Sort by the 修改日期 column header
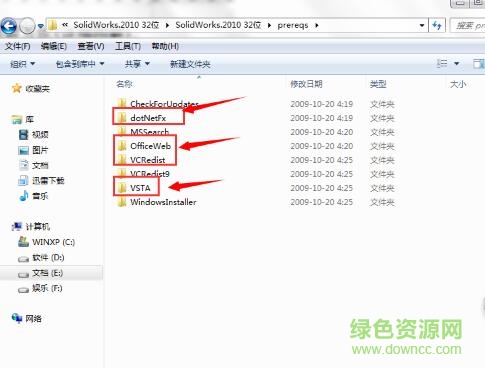The height and width of the screenshot is (368, 485). point(306,84)
